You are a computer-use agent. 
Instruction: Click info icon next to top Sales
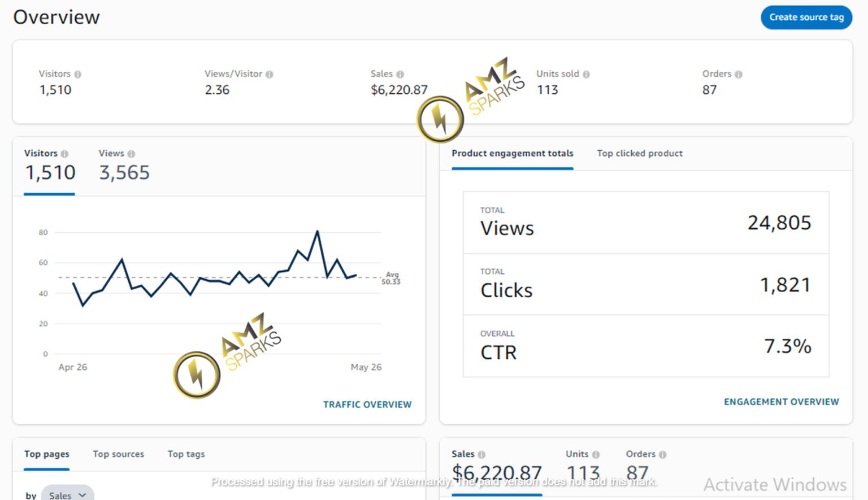coord(400,74)
